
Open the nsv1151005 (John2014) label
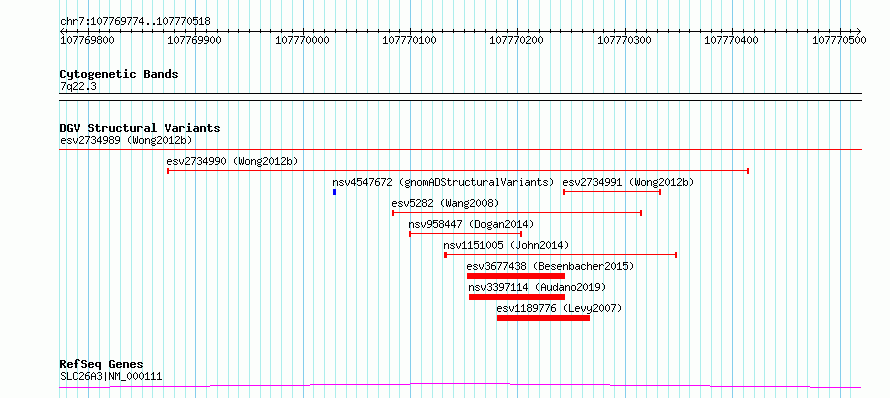coord(506,245)
